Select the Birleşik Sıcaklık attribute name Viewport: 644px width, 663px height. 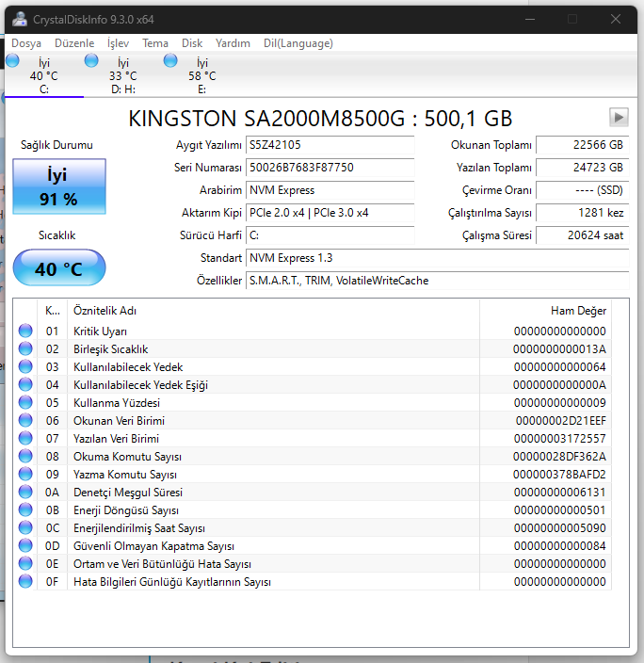pyautogui.click(x=111, y=349)
